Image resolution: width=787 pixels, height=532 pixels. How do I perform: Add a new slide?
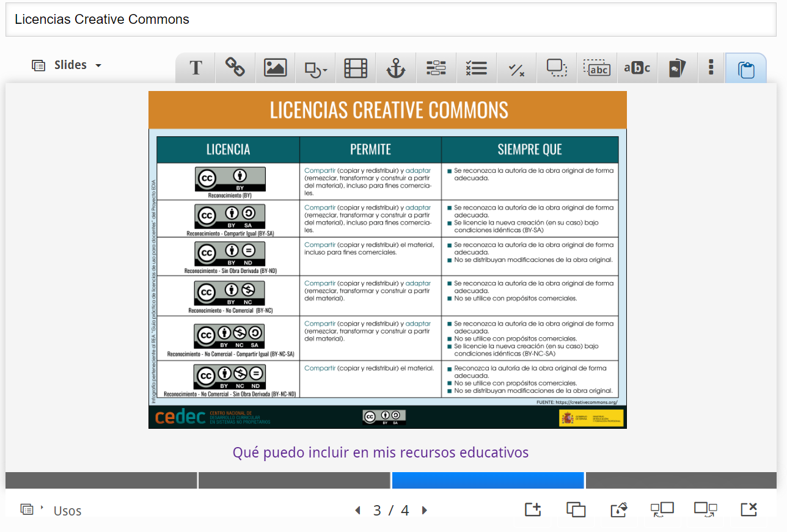[x=533, y=509]
